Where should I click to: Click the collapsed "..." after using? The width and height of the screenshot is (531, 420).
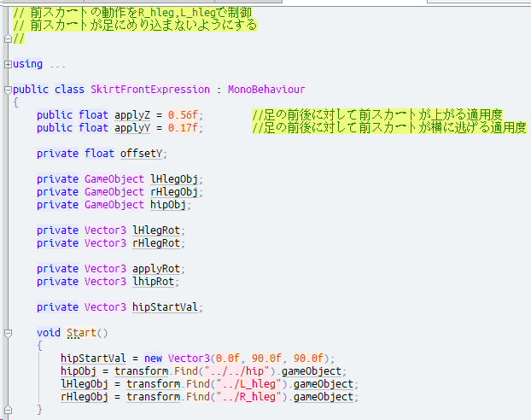57,64
